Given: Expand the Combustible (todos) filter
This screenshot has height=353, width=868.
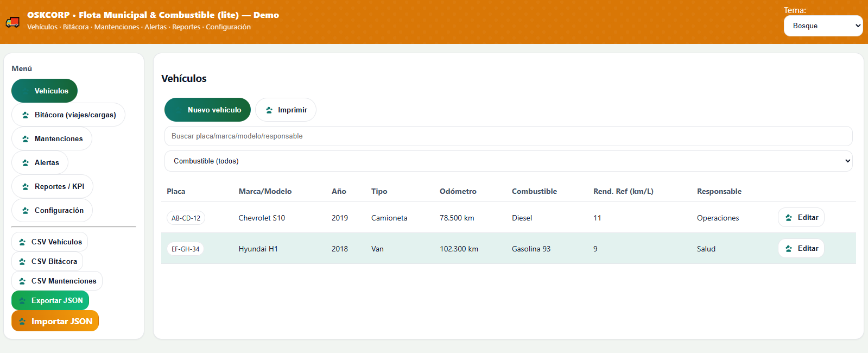Looking at the screenshot, I should pyautogui.click(x=508, y=161).
